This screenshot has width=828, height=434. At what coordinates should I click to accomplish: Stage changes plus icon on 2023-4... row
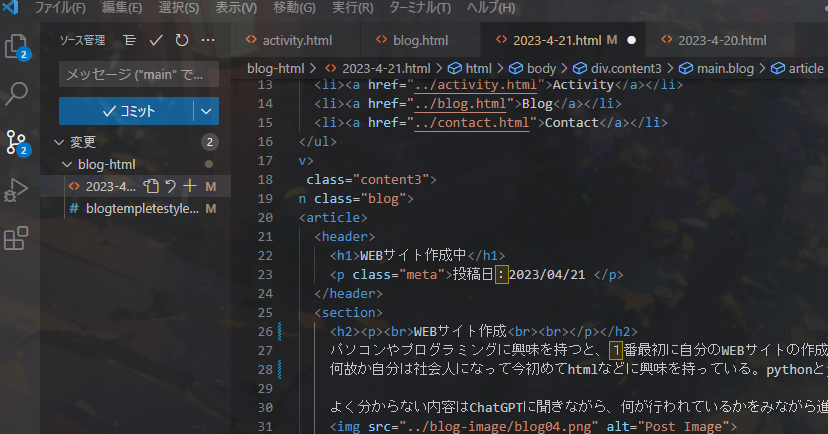[190, 186]
